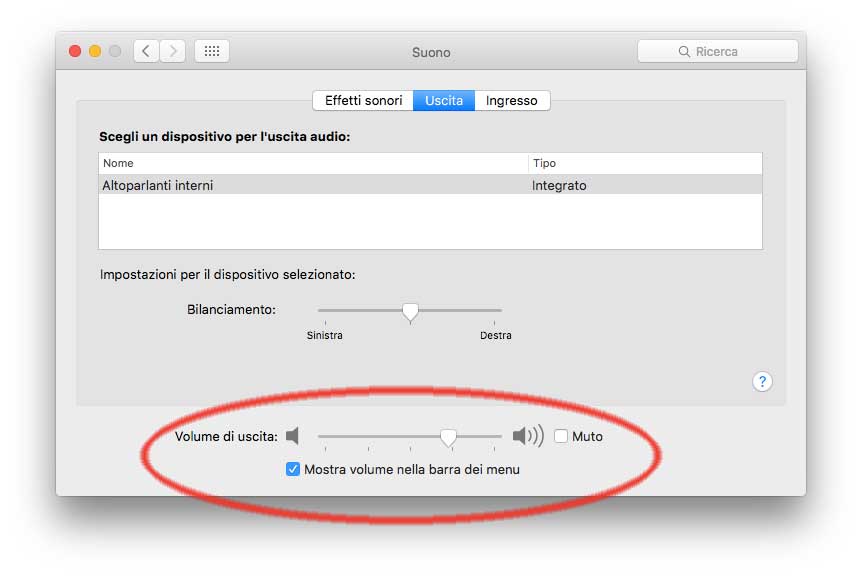This screenshot has height=576, width=862.
Task: Close the Suono window
Action: point(75,51)
